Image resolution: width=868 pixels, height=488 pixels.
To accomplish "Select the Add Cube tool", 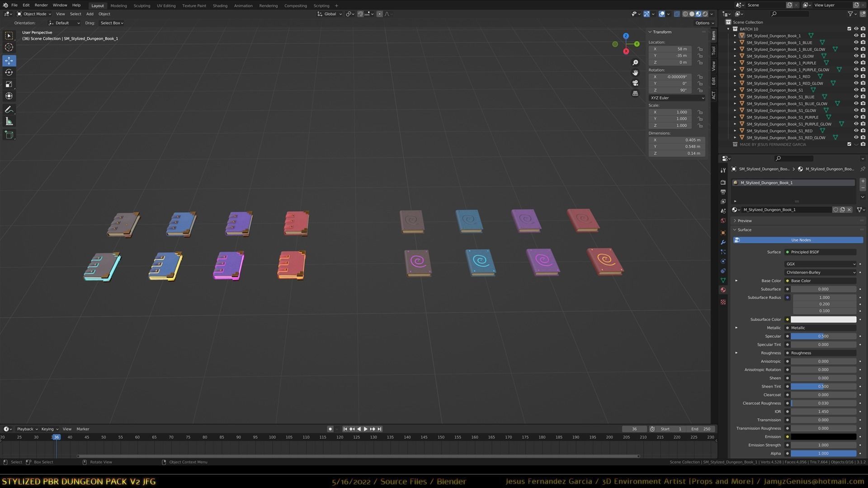I will click(9, 135).
